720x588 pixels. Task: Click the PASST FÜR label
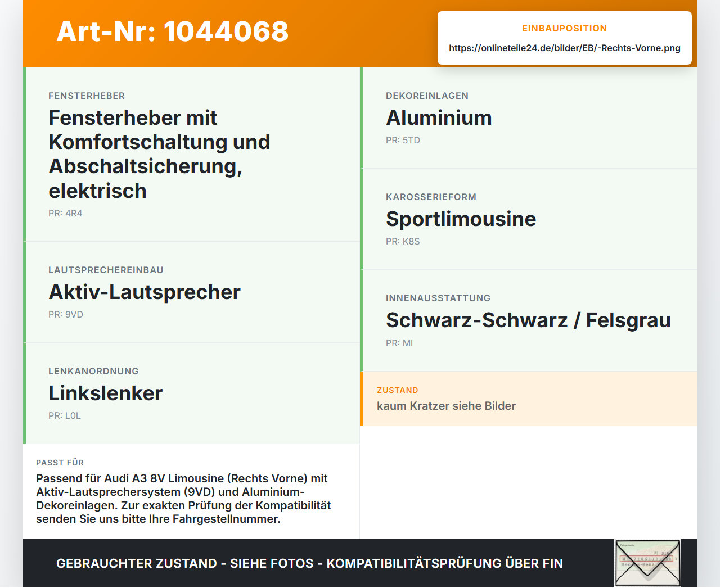click(60, 463)
